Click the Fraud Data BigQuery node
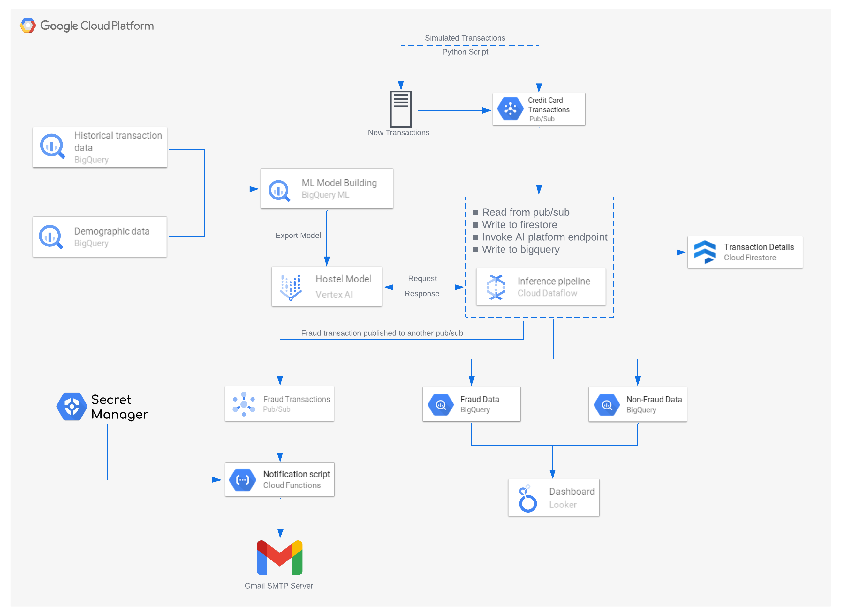Screen dimensions: 841x616 (471, 404)
